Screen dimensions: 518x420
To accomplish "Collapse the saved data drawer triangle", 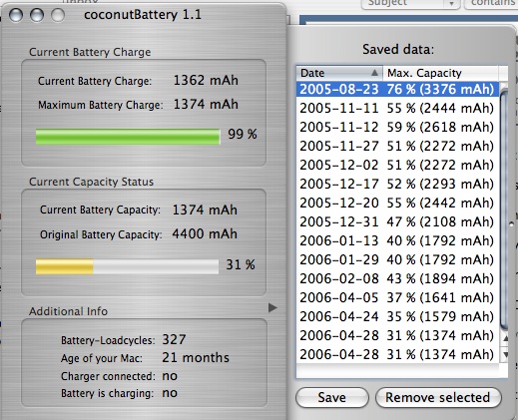I will point(272,308).
